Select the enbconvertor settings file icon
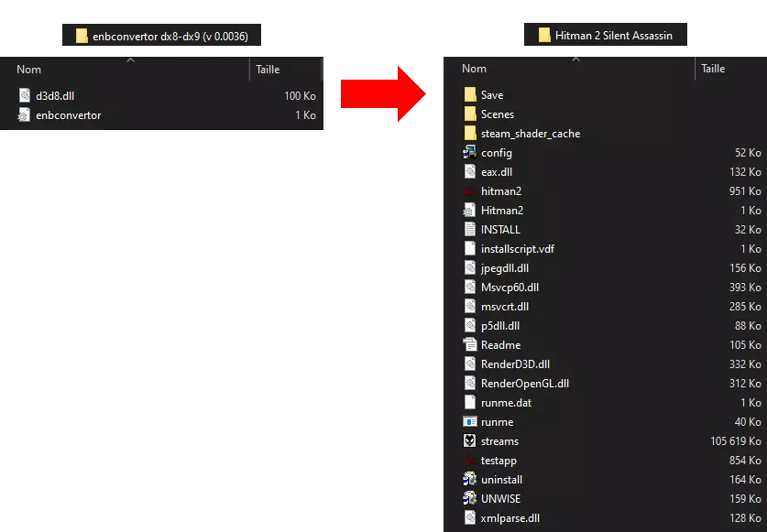The height and width of the screenshot is (532, 767). pyautogui.click(x=24, y=114)
